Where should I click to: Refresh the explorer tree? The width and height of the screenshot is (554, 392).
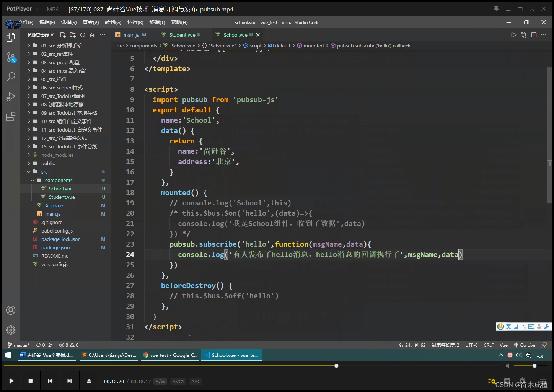(83, 35)
